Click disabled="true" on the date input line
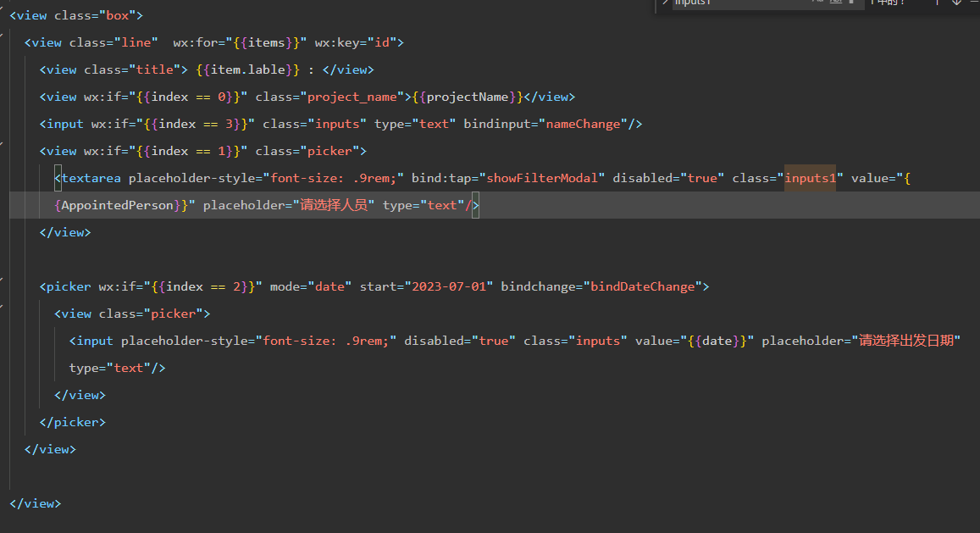Viewport: 980px width, 533px height. (x=459, y=341)
